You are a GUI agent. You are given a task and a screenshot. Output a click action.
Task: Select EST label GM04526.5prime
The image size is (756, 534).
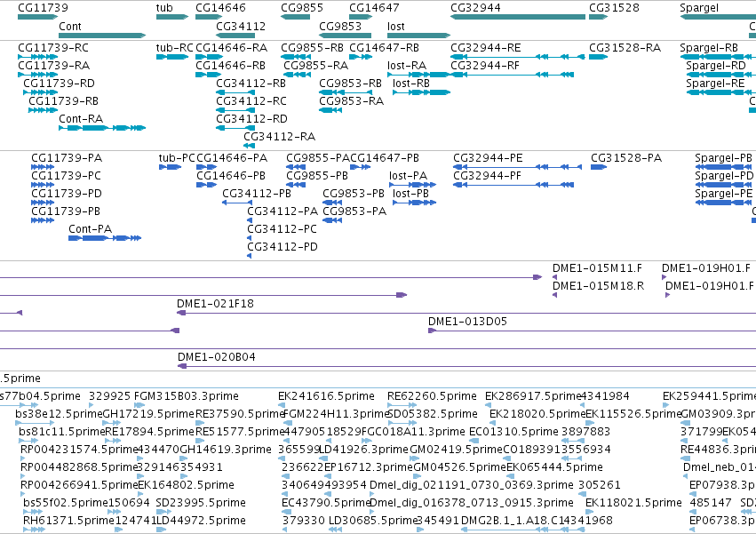[460, 467]
